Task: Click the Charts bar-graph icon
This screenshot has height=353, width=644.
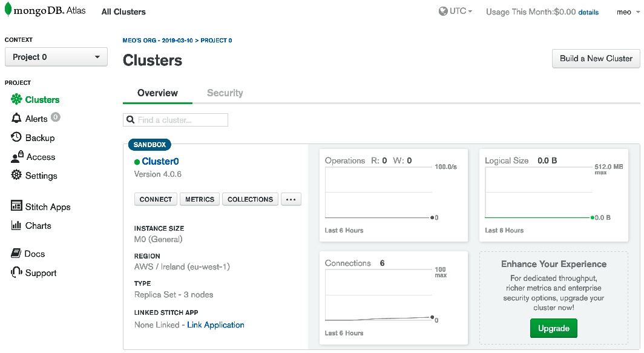Action: click(x=16, y=225)
